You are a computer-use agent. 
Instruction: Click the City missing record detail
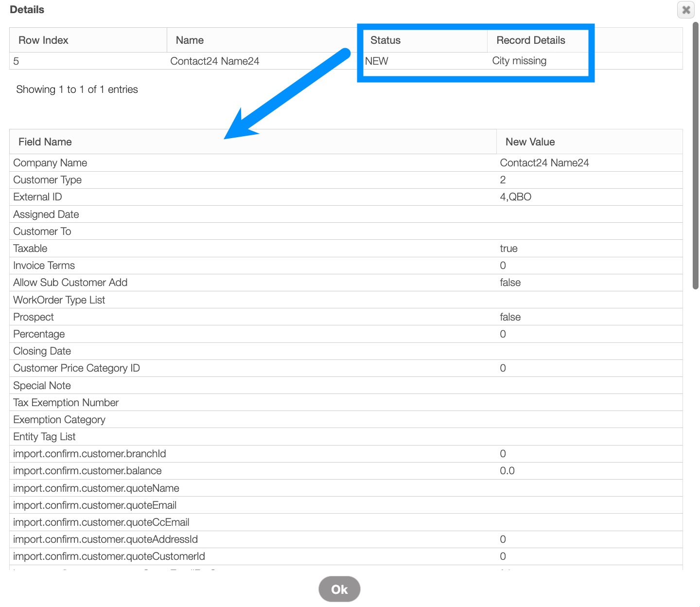pos(519,61)
